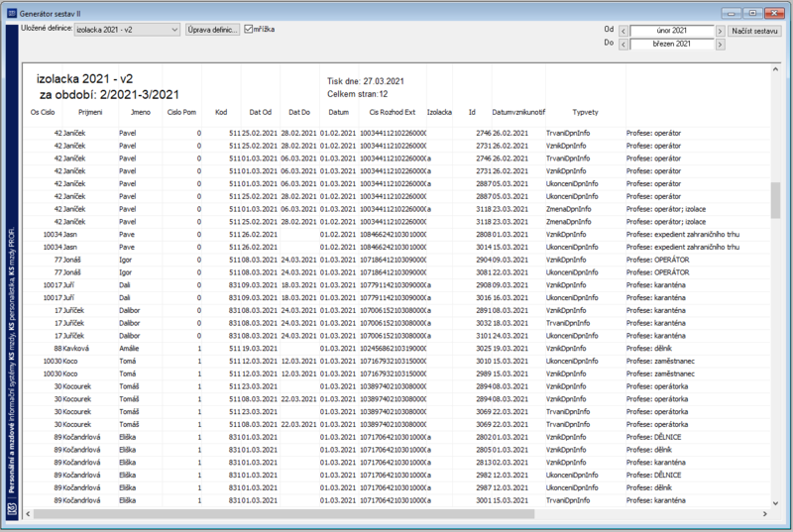Click Id cell '3081' in Jonáš row
The width and height of the screenshot is (793, 532).
(484, 272)
